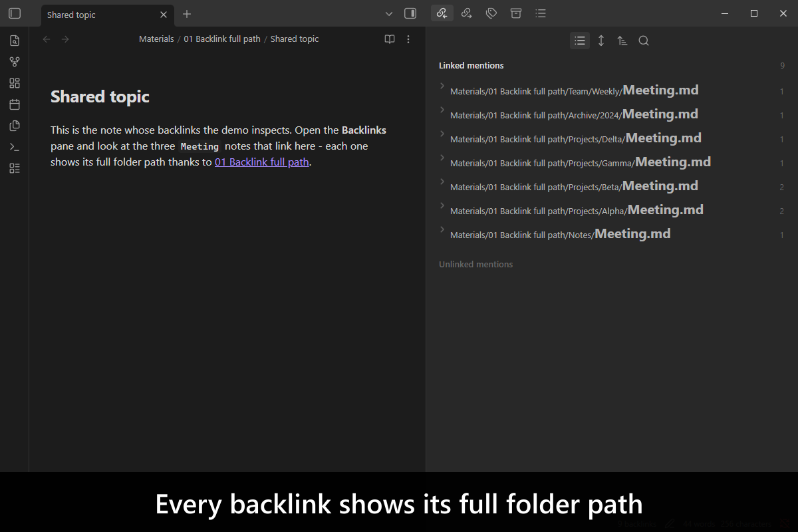This screenshot has width=798, height=532.
Task: Open new tab with plus icon
Action: 187,14
